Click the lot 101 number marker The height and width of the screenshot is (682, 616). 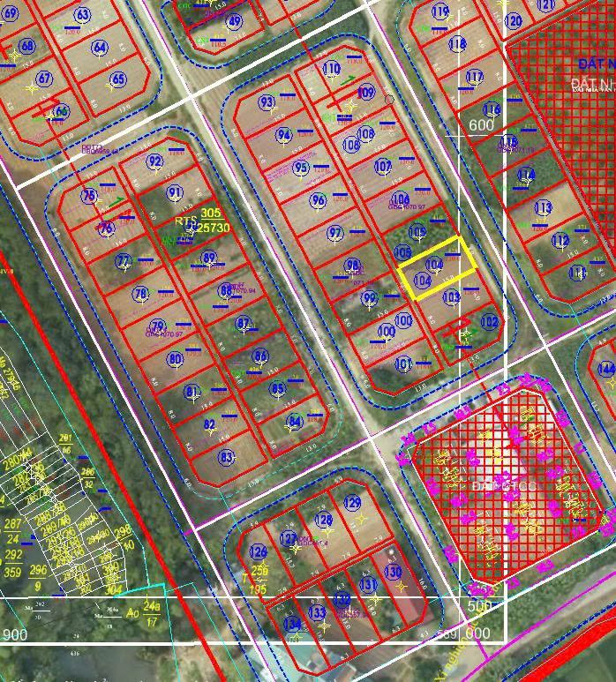[x=403, y=363]
